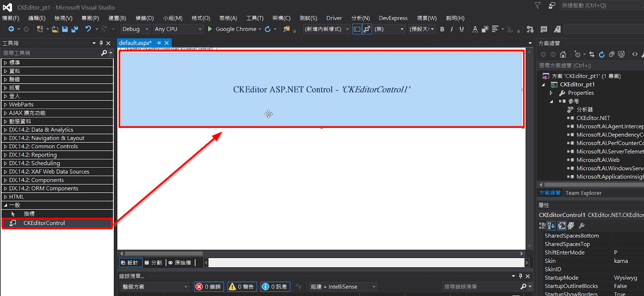Toggle the 0 錯誤 errors filter

[x=209, y=287]
